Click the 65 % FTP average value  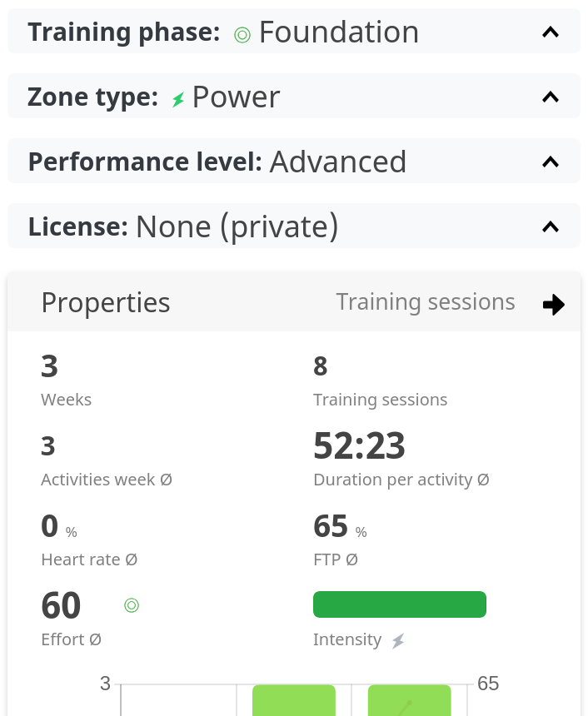pos(331,527)
